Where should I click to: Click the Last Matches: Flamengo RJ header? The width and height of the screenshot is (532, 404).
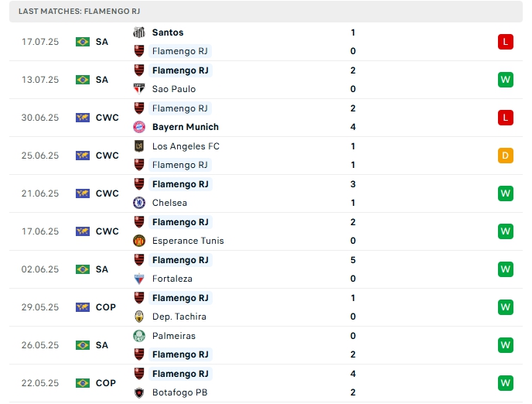coord(79,12)
